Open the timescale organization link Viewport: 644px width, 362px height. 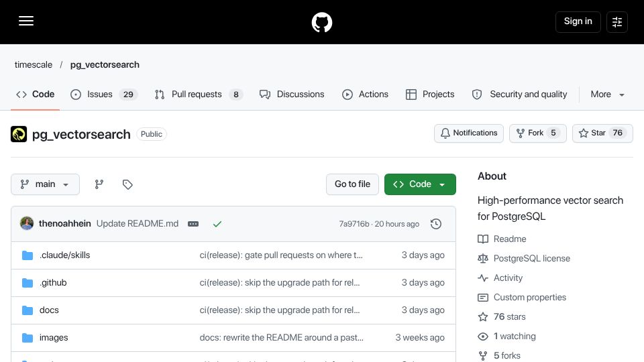(34, 64)
